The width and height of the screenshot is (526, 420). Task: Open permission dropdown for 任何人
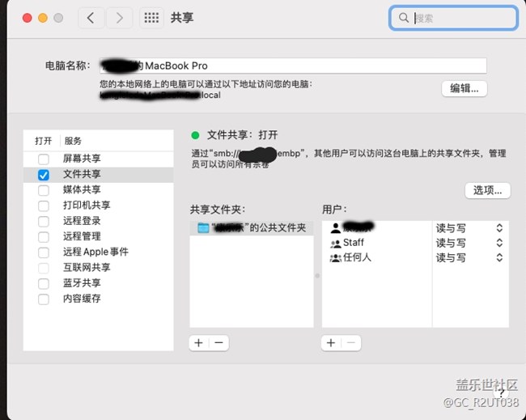[x=499, y=258]
